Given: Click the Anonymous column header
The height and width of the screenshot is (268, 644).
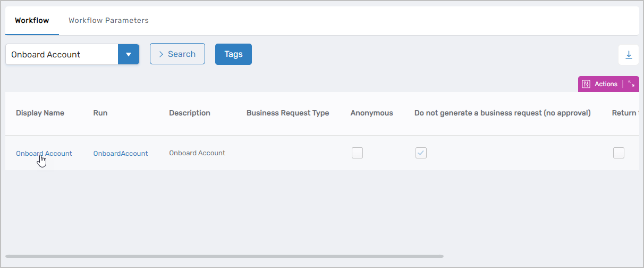Looking at the screenshot, I should (x=372, y=113).
